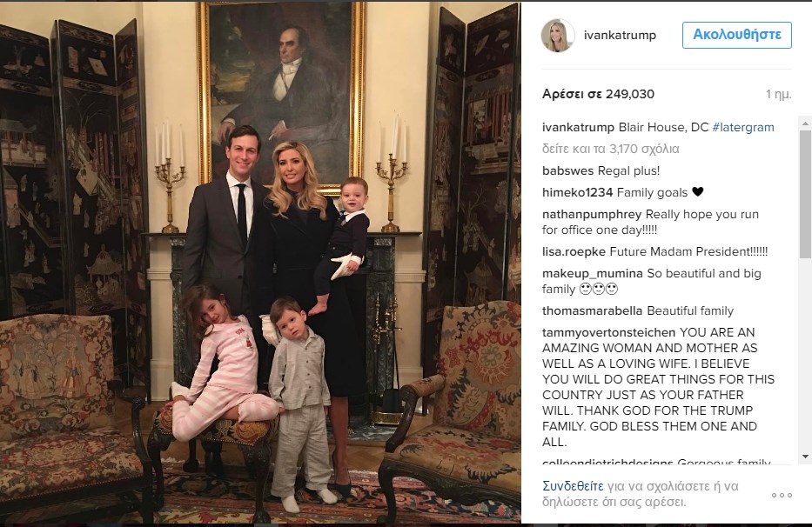Click the scrollbar up arrow in comments
Image resolution: width=812 pixels, height=527 pixels.
pos(805,123)
